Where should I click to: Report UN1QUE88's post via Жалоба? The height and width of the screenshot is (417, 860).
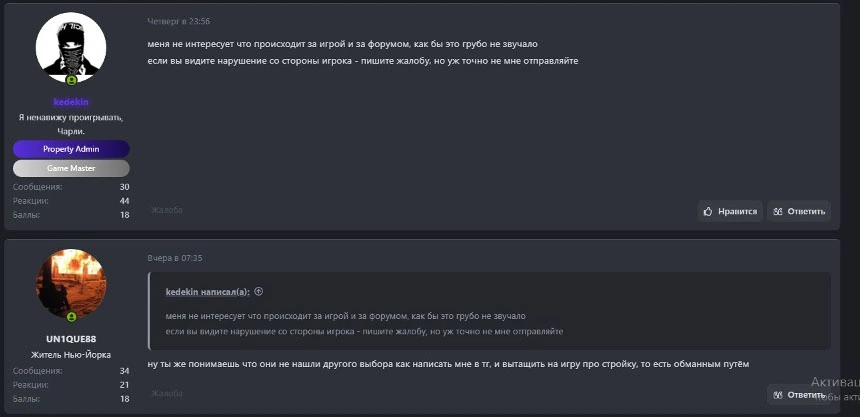point(166,394)
